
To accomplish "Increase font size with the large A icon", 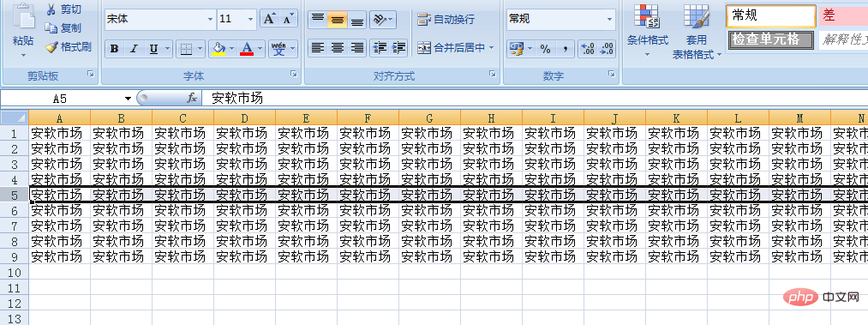I will pos(269,19).
